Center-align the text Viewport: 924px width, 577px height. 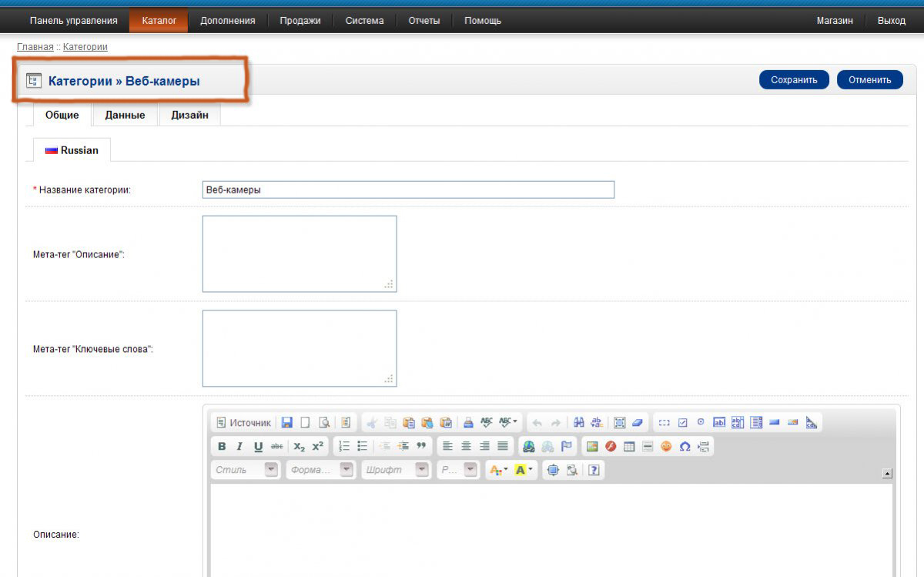tap(466, 446)
